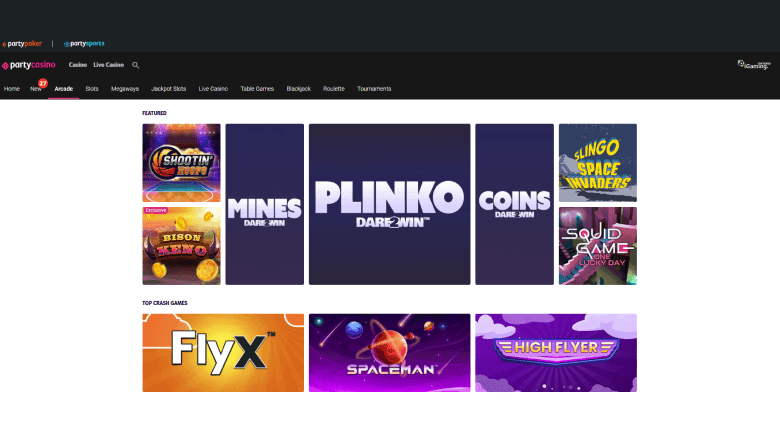Screen dimensions: 780x440
Task: Click the partycasino logo
Action: [x=29, y=65]
